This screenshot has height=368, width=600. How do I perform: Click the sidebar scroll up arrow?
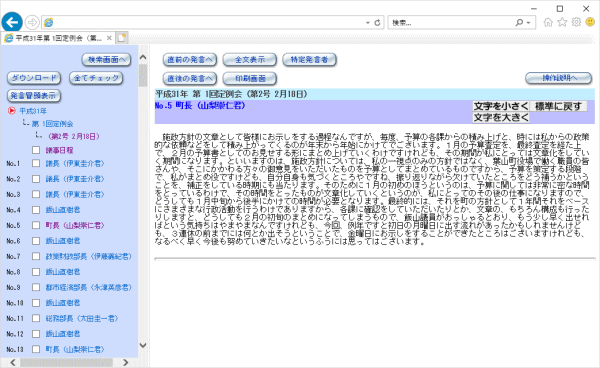pyautogui.click(x=143, y=57)
